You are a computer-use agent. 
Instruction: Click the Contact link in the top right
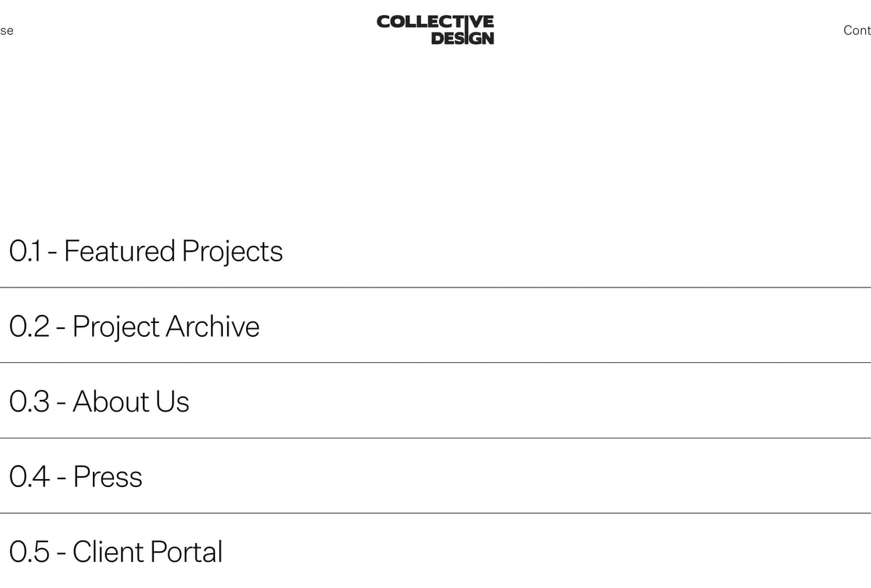[x=856, y=30]
